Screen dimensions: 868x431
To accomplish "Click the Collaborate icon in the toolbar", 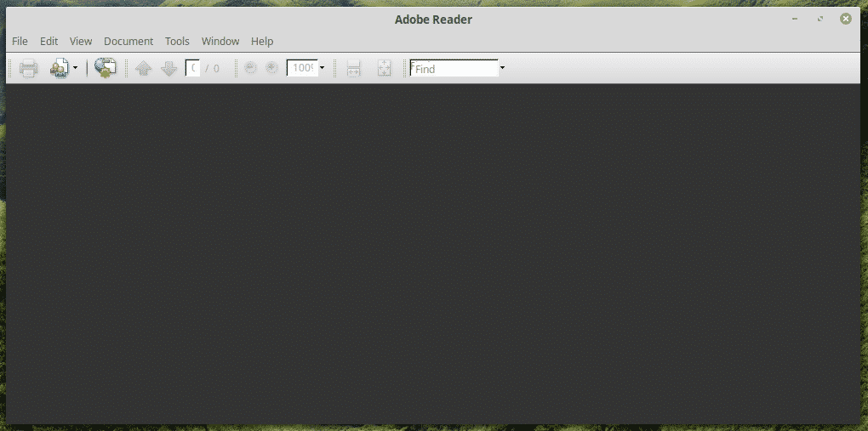I will [x=60, y=69].
